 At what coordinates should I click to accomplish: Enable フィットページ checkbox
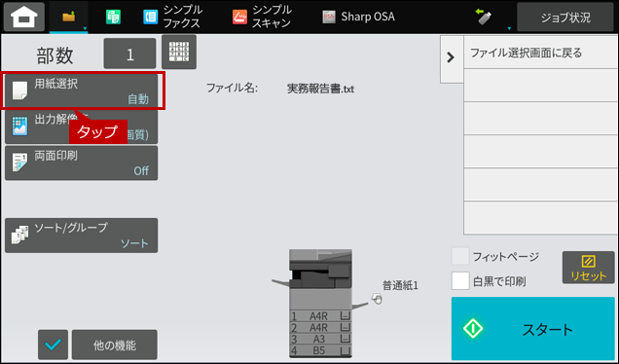pos(460,257)
